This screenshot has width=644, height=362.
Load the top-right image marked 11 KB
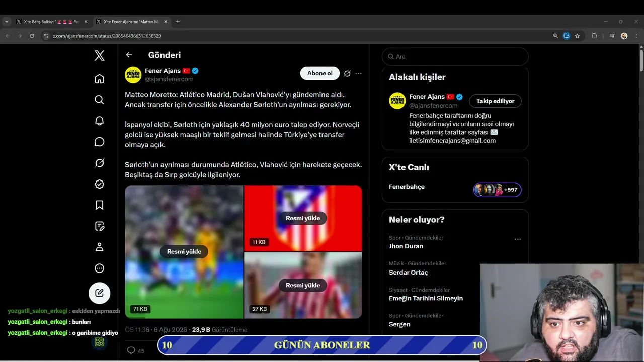[x=303, y=218]
